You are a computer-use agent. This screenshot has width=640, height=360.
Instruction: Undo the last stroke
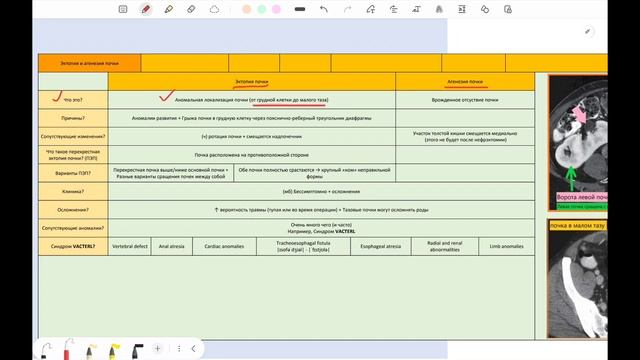click(x=324, y=9)
